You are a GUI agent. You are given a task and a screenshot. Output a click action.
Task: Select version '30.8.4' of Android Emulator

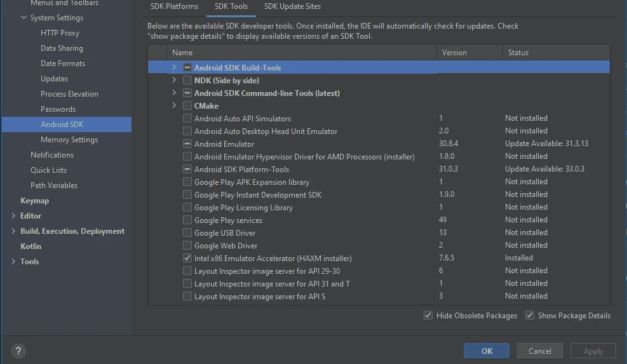(x=448, y=143)
